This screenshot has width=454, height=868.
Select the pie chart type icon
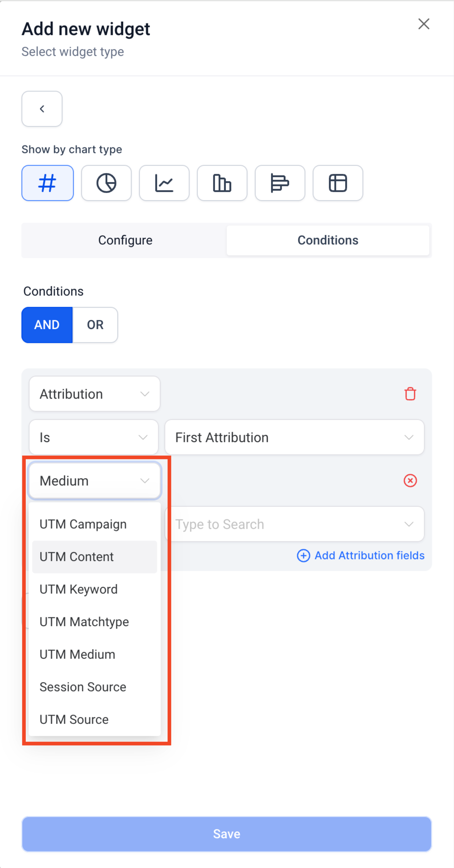[x=106, y=183]
